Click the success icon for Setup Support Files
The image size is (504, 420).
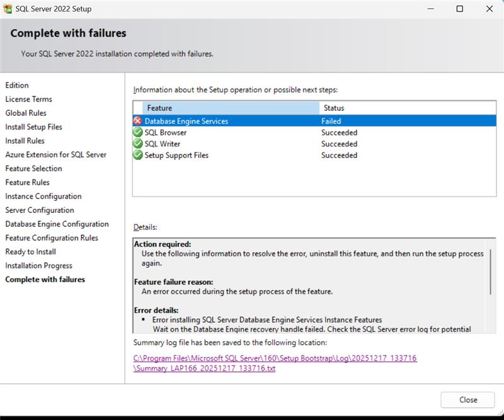[137, 155]
